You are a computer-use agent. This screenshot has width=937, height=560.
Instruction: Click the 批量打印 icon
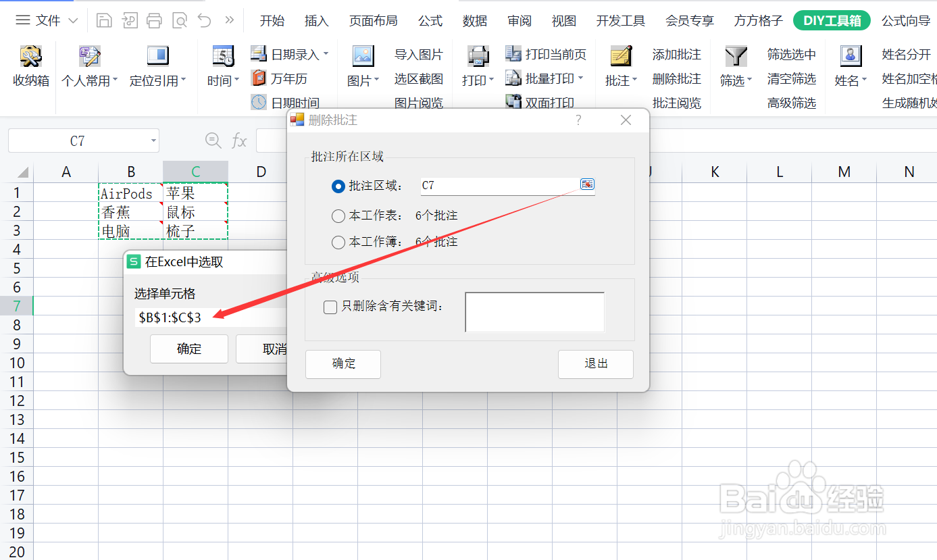pyautogui.click(x=513, y=78)
